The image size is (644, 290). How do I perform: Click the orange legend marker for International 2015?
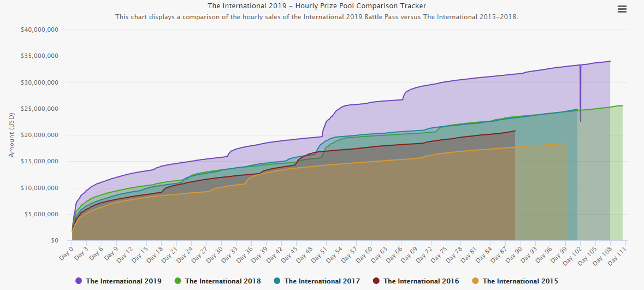[x=475, y=281]
